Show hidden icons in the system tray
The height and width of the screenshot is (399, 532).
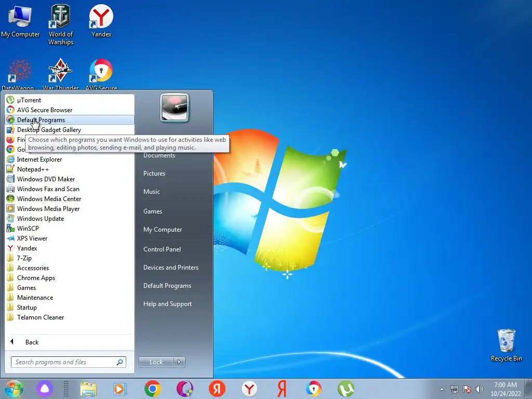tap(442, 389)
